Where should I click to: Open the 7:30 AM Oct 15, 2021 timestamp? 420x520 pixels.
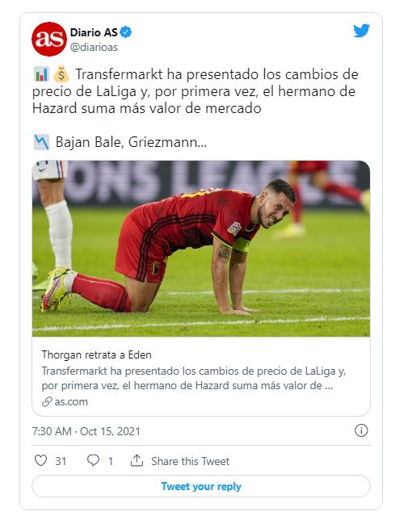[x=86, y=431]
